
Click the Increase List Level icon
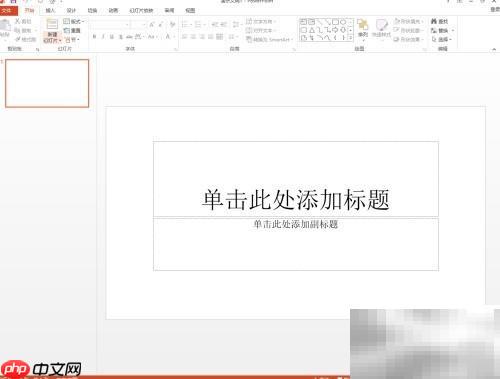[223, 24]
